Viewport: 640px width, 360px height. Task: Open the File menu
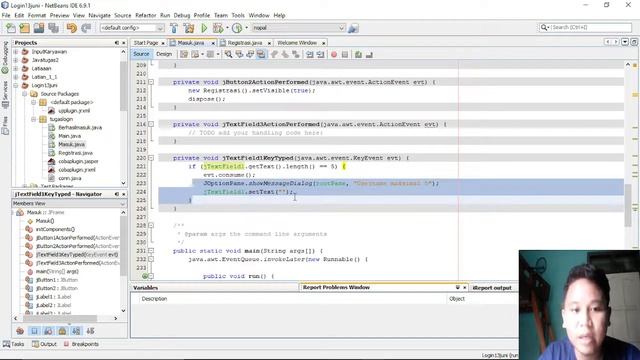pos(6,15)
